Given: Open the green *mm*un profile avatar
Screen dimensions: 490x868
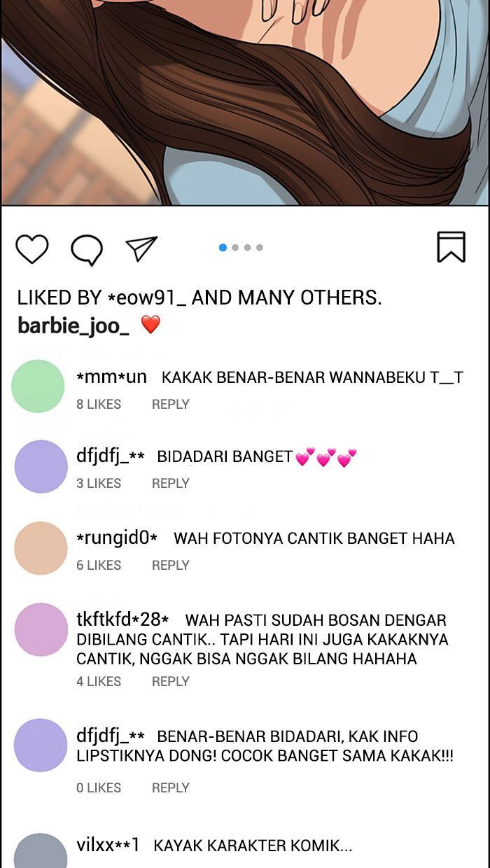Looking at the screenshot, I should coord(38,386).
